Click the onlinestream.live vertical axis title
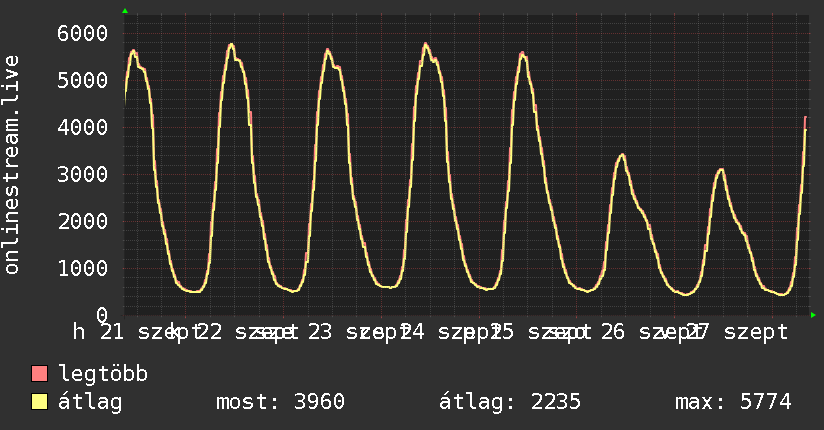This screenshot has width=824, height=430. (x=11, y=165)
